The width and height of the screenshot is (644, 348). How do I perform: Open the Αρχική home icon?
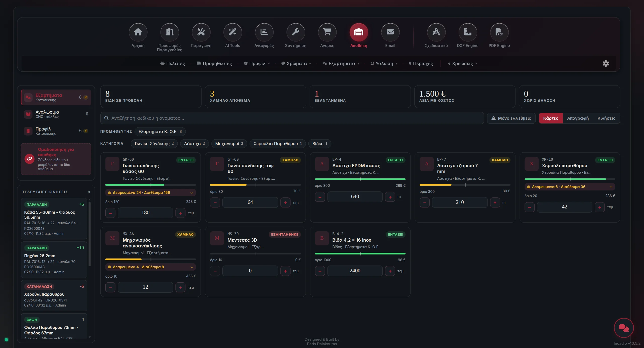coord(138,32)
